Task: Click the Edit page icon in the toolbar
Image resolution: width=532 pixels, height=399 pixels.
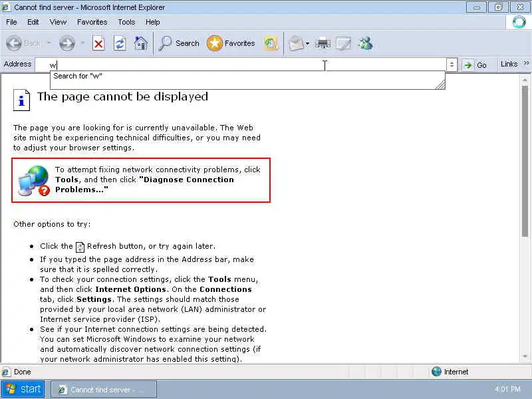Action: (x=343, y=43)
